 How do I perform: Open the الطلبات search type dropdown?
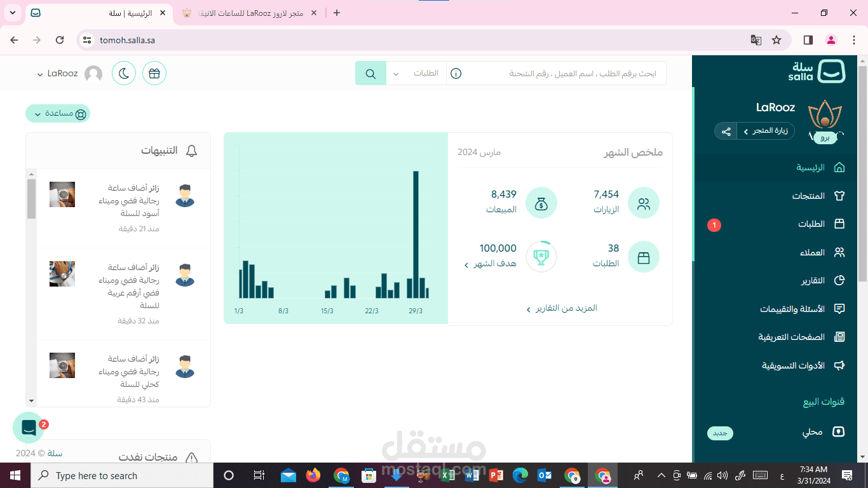click(416, 73)
